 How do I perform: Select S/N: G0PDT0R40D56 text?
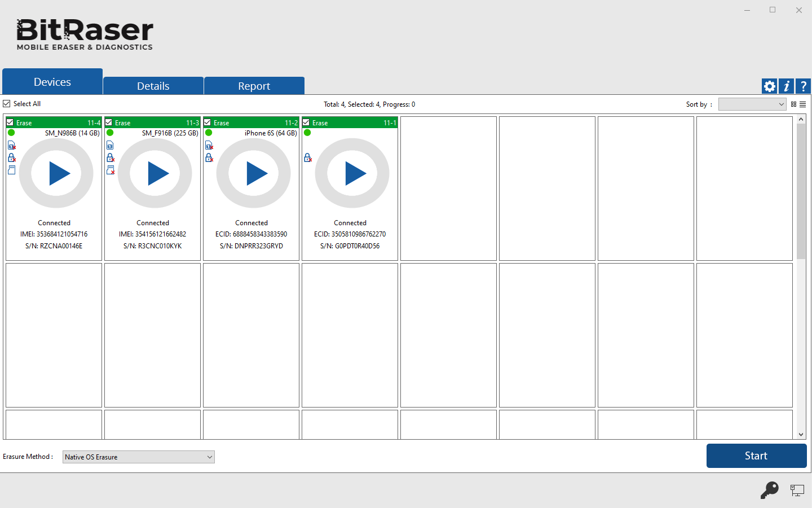click(x=350, y=246)
